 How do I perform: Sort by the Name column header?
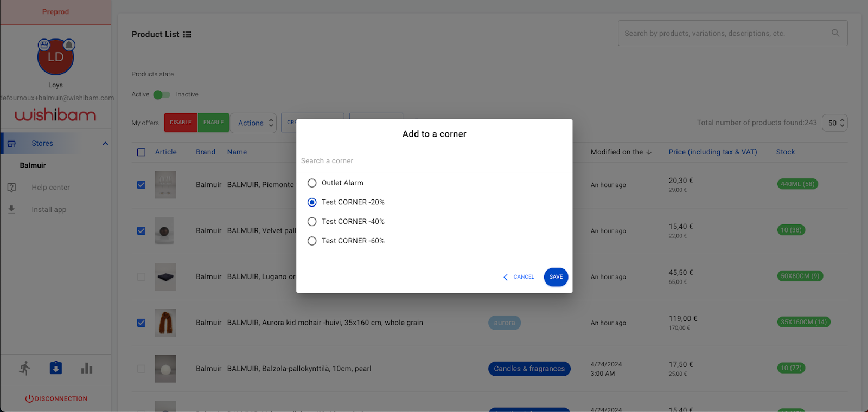point(237,152)
